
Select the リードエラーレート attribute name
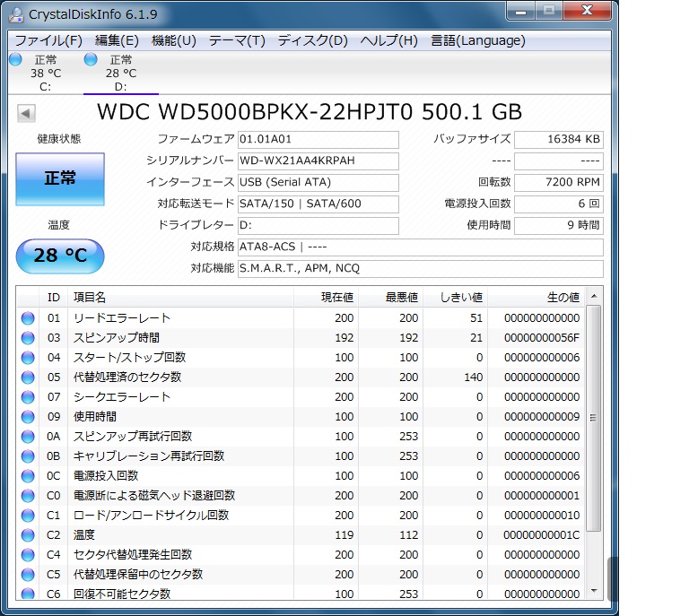pos(122,318)
